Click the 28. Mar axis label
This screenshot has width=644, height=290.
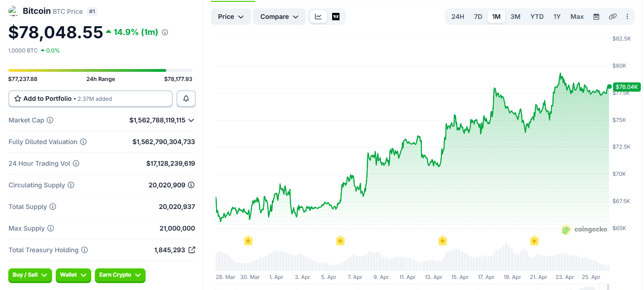(x=225, y=277)
